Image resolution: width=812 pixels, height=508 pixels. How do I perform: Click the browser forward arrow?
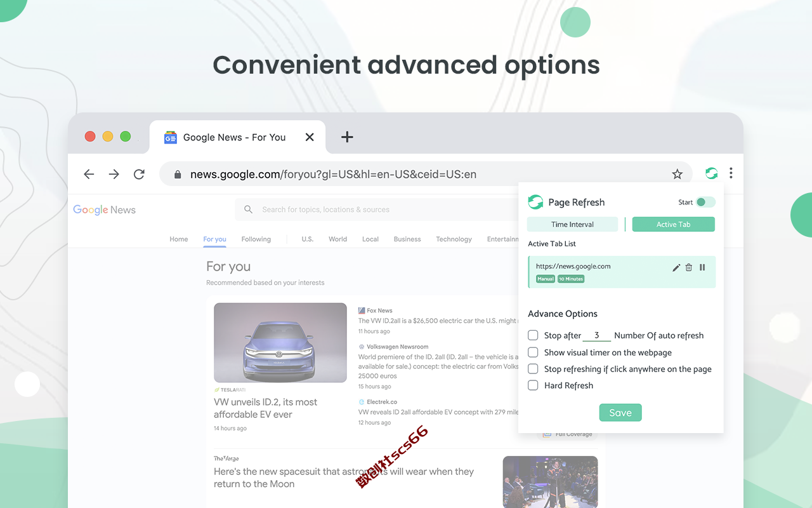(x=114, y=174)
